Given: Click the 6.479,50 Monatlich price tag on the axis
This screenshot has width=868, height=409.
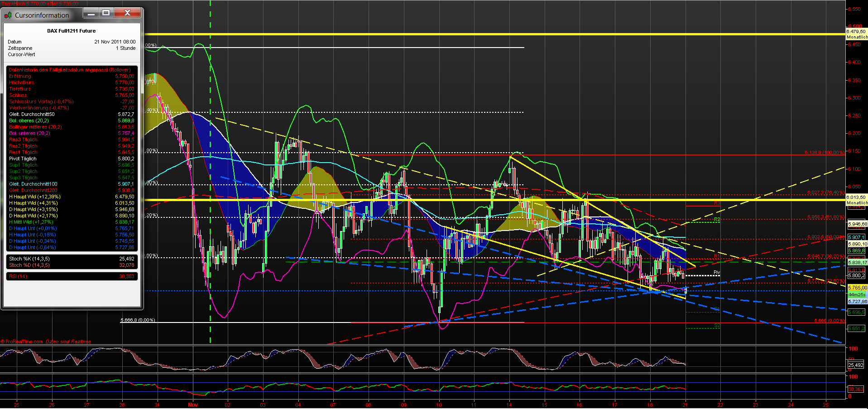Looking at the screenshot, I should point(856,35).
